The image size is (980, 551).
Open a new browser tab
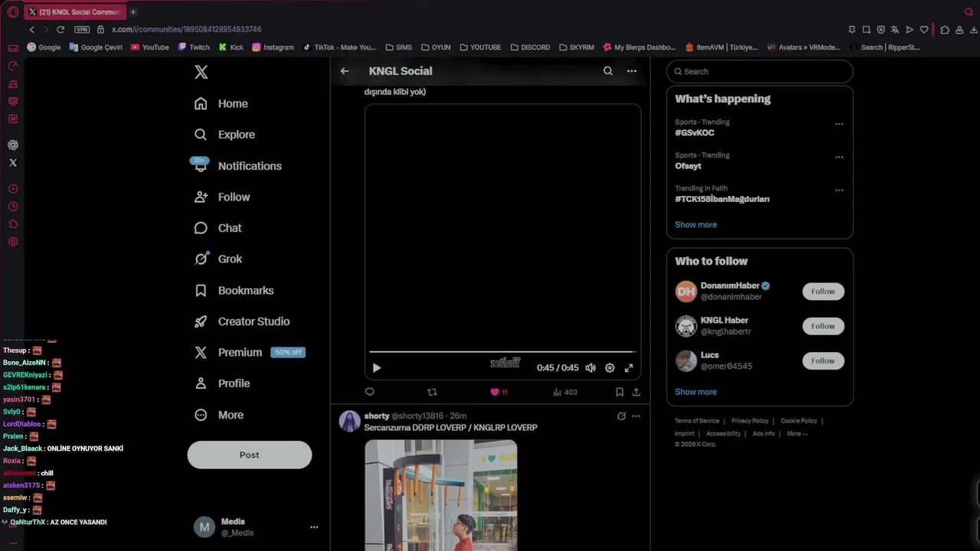coord(133,11)
